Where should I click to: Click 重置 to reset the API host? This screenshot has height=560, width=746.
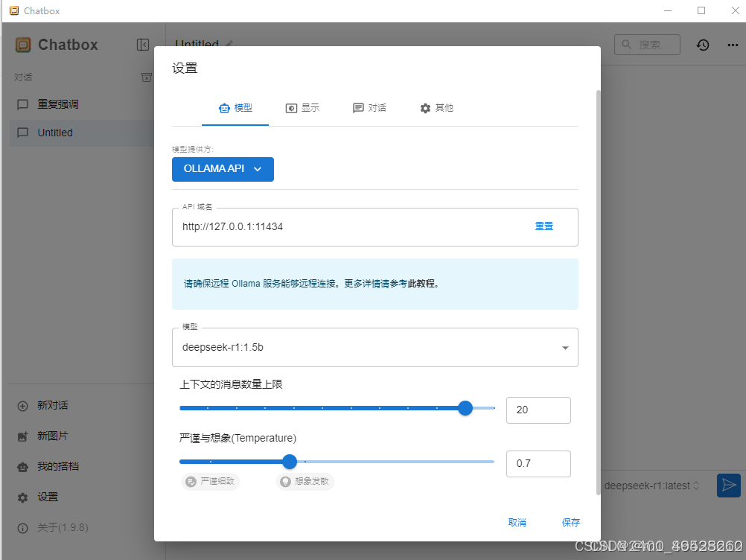[543, 226]
